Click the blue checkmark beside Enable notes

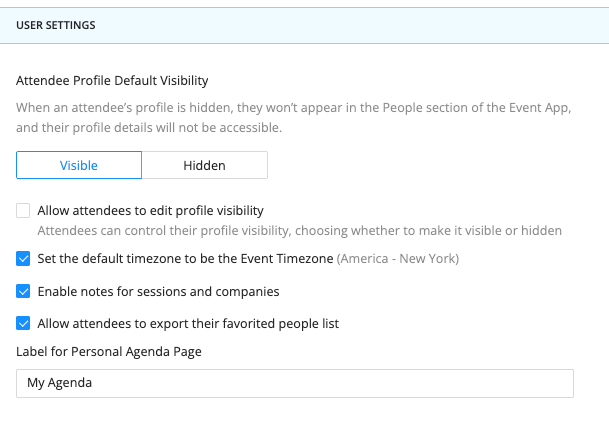pyautogui.click(x=23, y=291)
